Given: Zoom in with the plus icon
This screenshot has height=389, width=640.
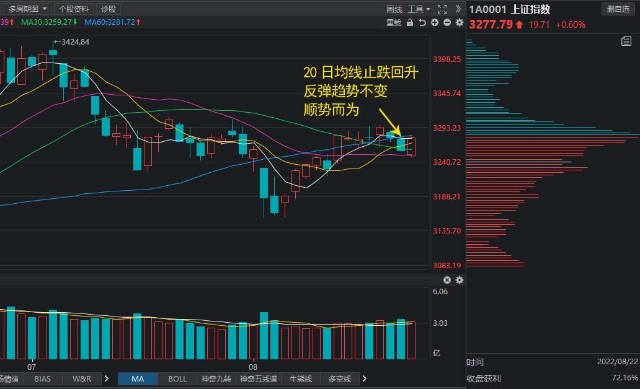Looking at the screenshot, I should (435, 23).
